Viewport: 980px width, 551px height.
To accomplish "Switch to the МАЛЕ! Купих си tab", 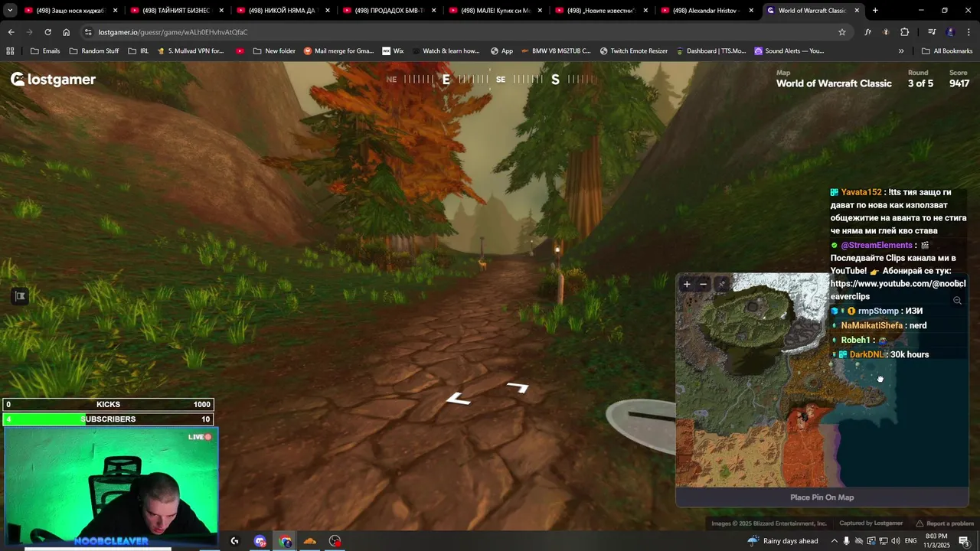I will (x=496, y=11).
